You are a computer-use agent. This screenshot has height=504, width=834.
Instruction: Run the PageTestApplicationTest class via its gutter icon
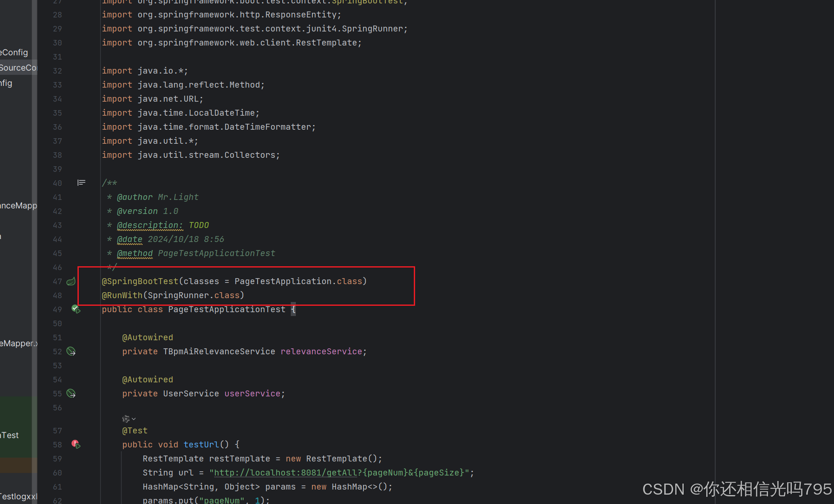[76, 309]
